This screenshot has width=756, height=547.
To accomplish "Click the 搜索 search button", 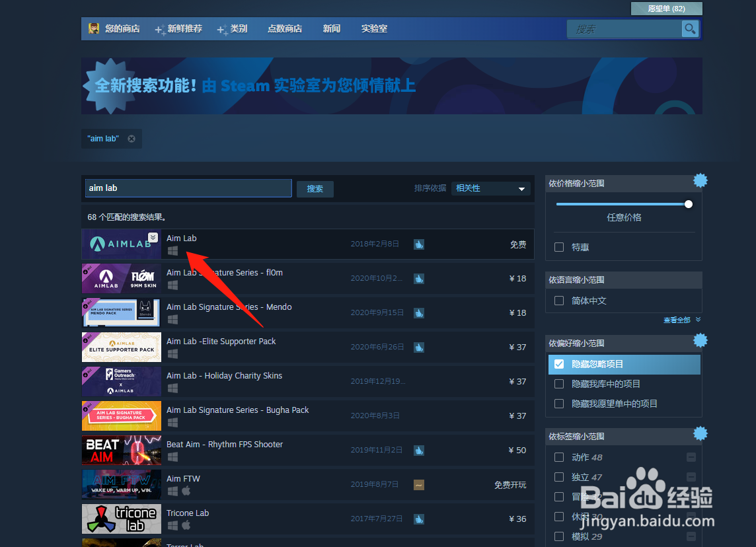I will pyautogui.click(x=315, y=188).
